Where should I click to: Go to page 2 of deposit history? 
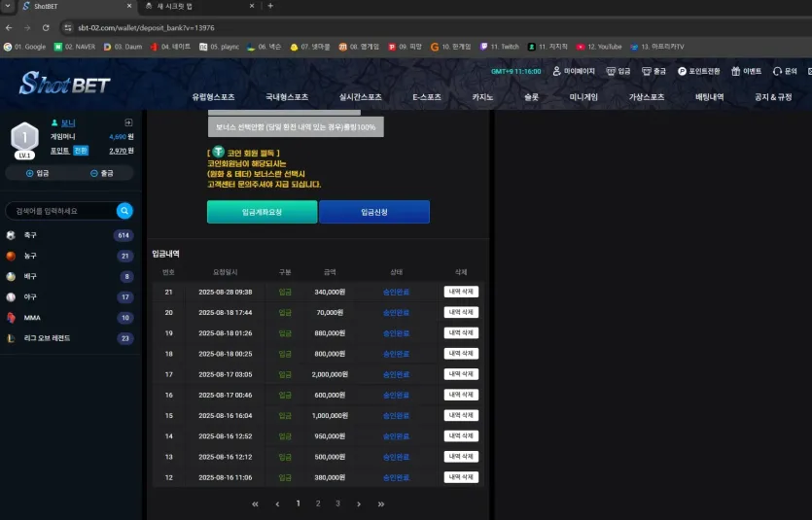(x=318, y=503)
